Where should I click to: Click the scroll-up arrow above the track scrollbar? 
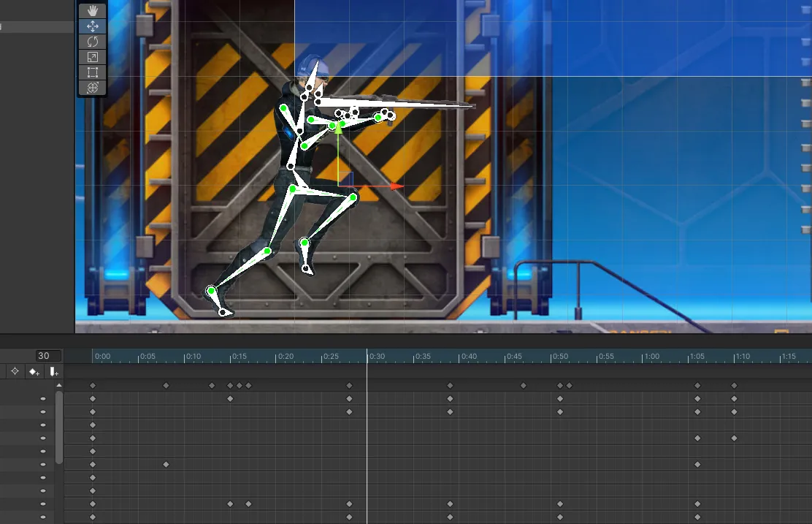(x=59, y=385)
